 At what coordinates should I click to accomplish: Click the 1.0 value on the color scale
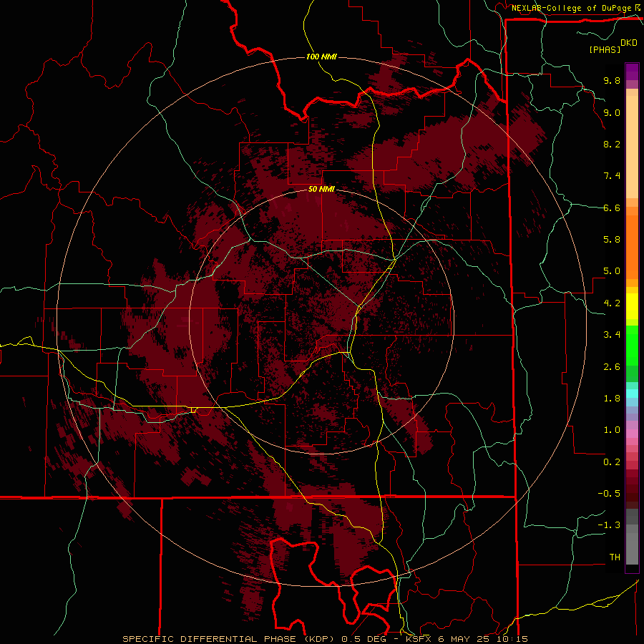click(612, 430)
